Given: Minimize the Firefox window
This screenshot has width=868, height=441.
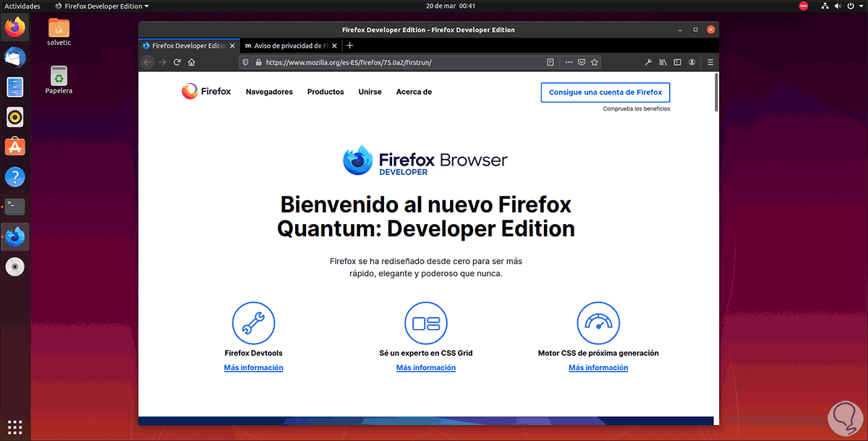Looking at the screenshot, I should click(x=679, y=30).
